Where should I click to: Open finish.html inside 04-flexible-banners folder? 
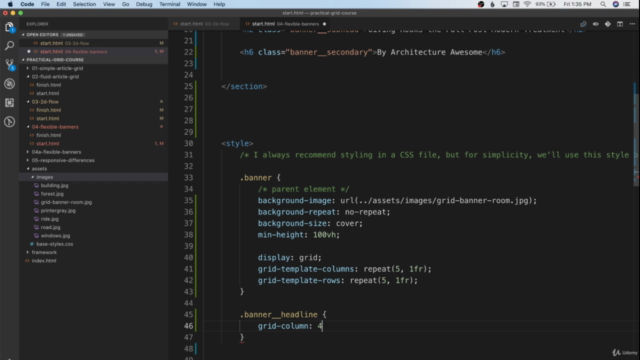(94, 135)
